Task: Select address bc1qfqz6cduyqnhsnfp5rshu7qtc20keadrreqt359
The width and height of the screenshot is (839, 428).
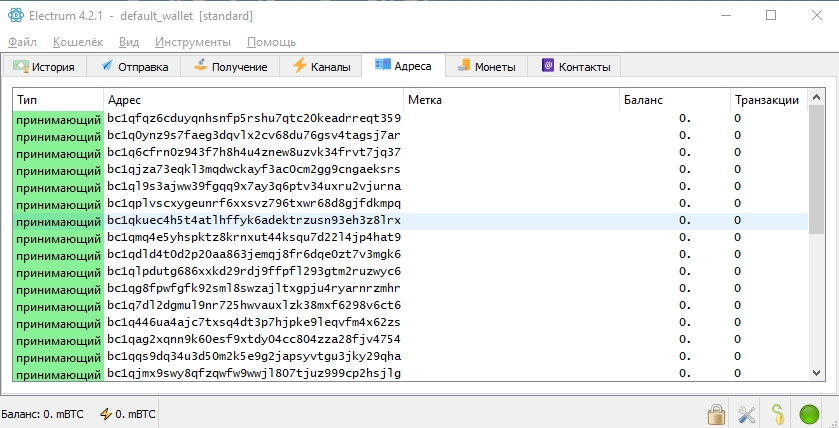Action: click(254, 118)
